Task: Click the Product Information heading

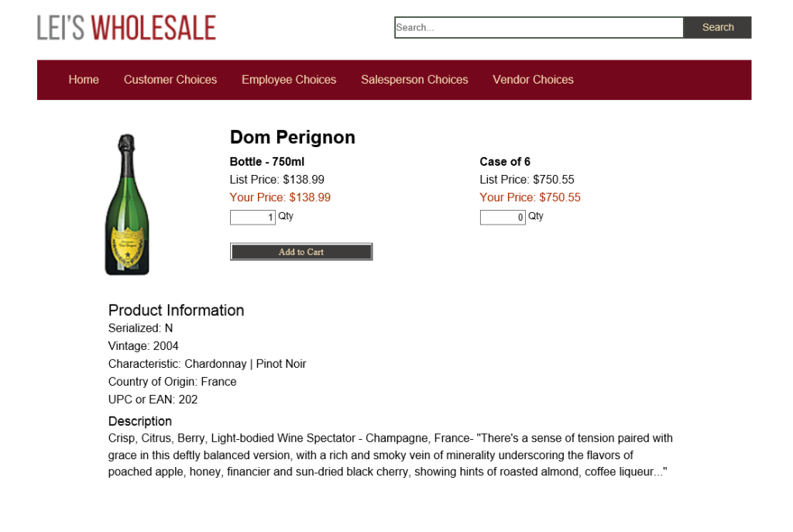Action: [x=176, y=310]
